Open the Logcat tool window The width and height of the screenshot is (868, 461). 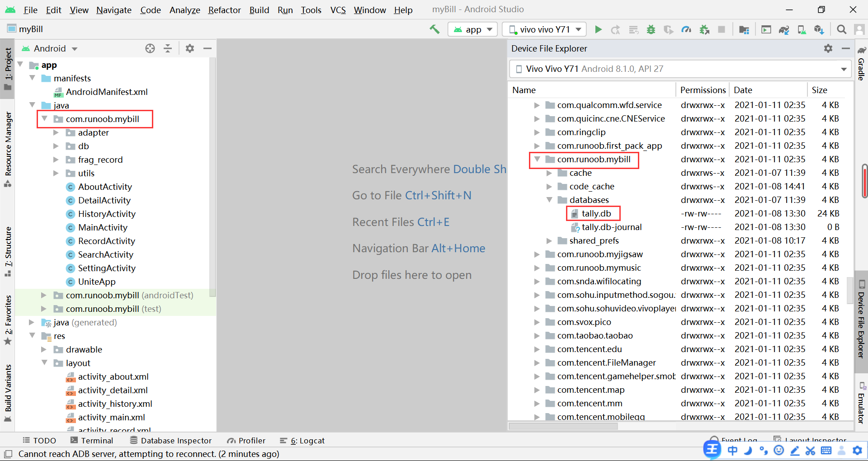pyautogui.click(x=302, y=441)
